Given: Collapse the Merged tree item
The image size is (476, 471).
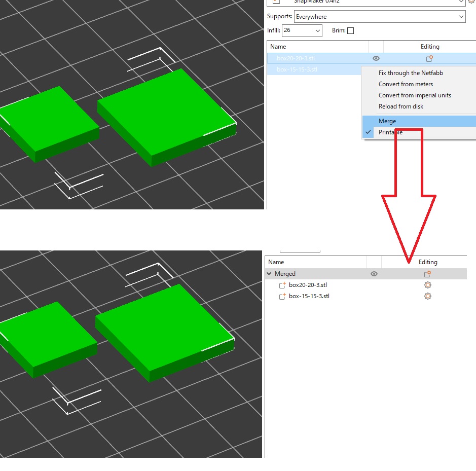Looking at the screenshot, I should (269, 274).
